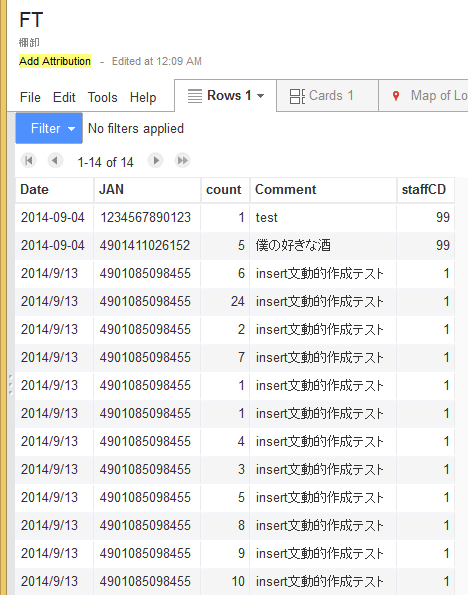
Task: Open the Help menu
Action: [x=143, y=98]
